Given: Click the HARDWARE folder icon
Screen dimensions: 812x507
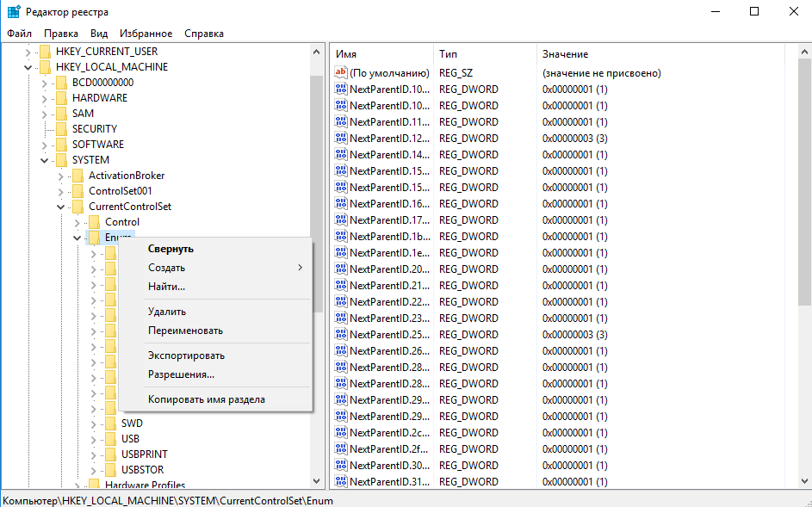Looking at the screenshot, I should tap(61, 98).
